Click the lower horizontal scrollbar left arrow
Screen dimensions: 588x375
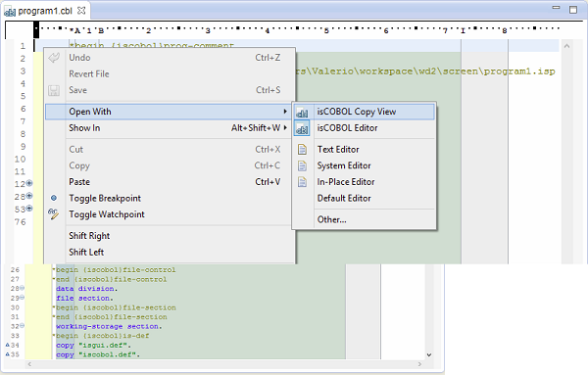click(x=29, y=364)
